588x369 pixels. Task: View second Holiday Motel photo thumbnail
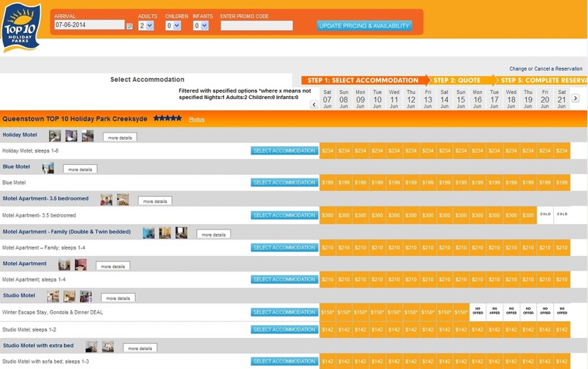point(71,136)
